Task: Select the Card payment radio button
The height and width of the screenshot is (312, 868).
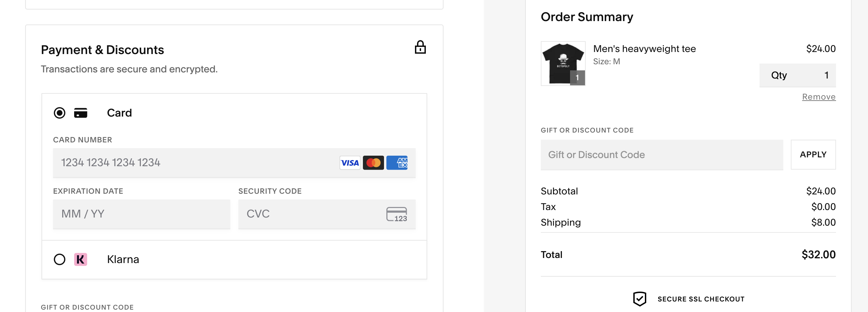Action: pyautogui.click(x=60, y=113)
